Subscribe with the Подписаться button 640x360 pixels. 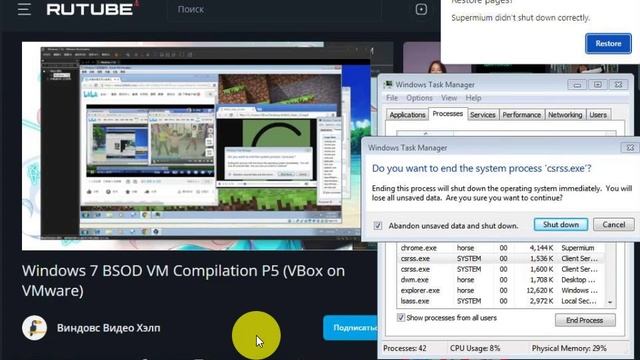pos(351,328)
